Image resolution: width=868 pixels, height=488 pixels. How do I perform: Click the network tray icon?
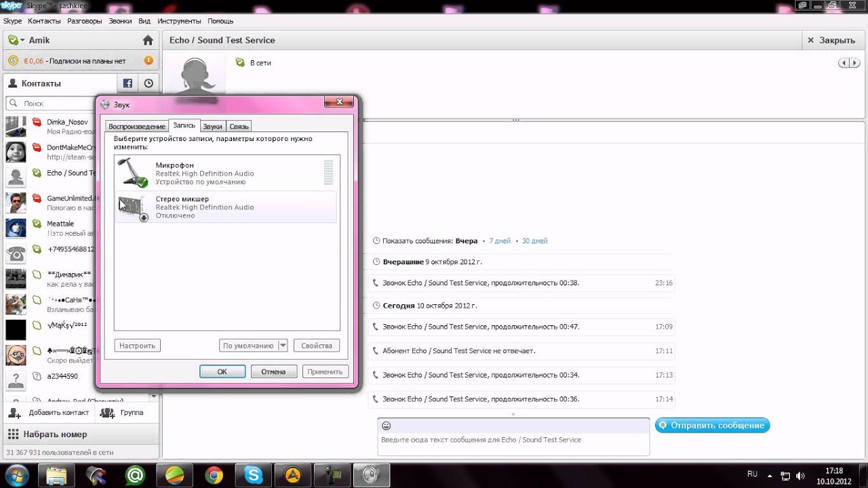pyautogui.click(x=785, y=475)
